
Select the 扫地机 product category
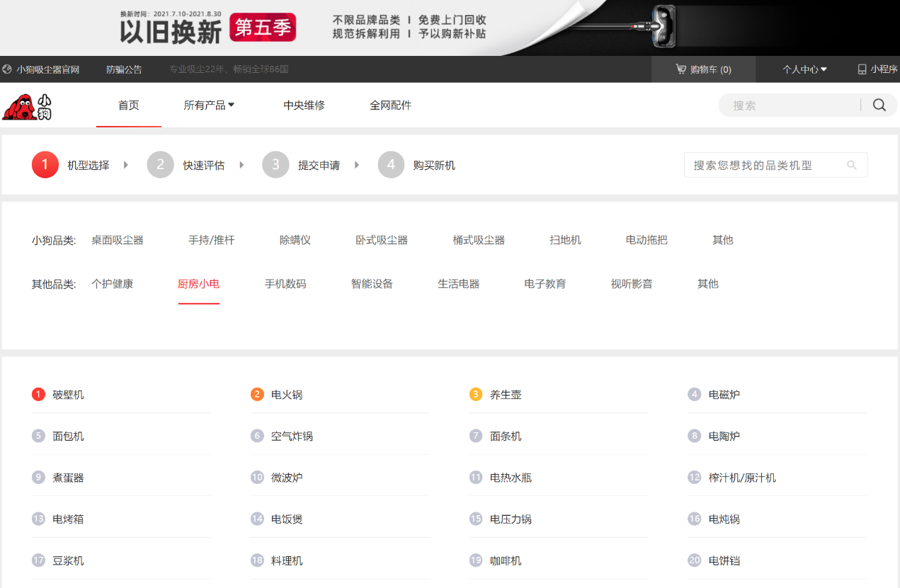coord(566,240)
